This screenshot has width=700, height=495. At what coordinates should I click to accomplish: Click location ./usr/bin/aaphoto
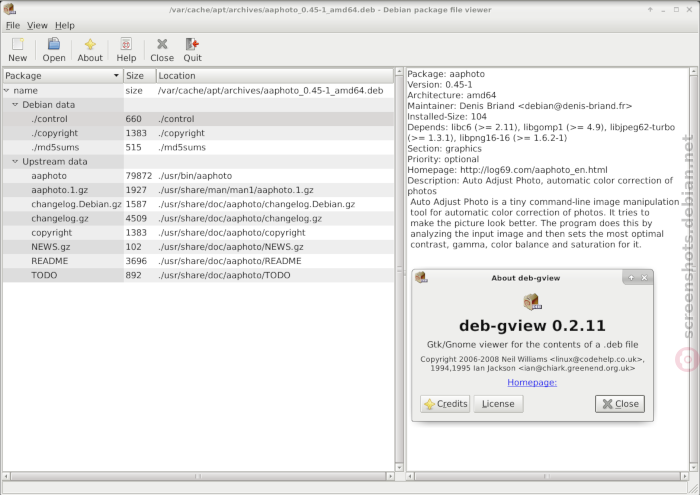(195, 176)
